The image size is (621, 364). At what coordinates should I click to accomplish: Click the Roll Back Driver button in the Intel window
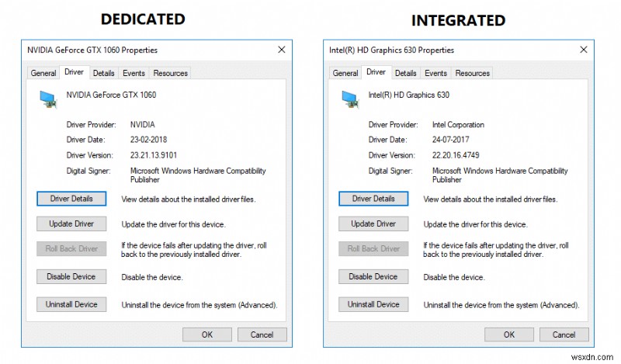tap(373, 248)
